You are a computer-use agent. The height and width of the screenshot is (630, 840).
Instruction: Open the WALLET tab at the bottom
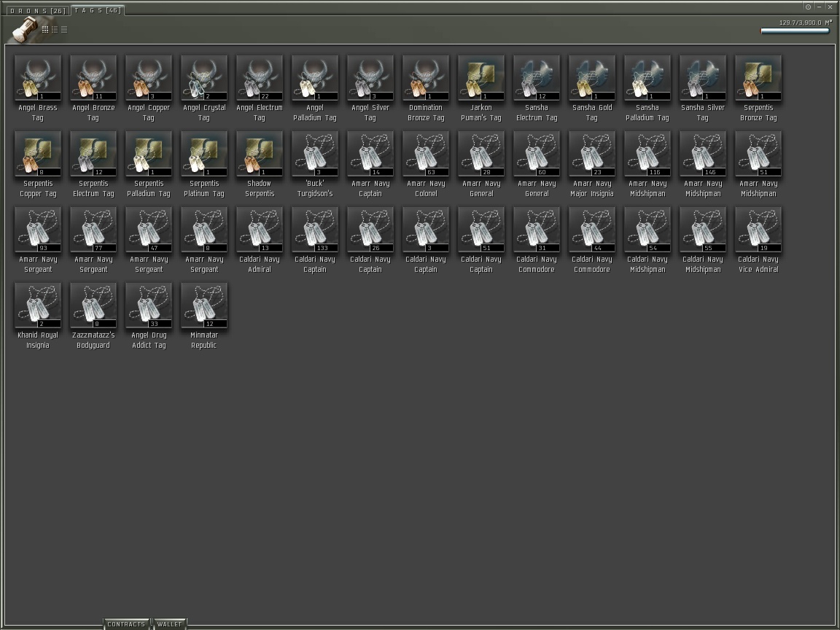(x=169, y=624)
